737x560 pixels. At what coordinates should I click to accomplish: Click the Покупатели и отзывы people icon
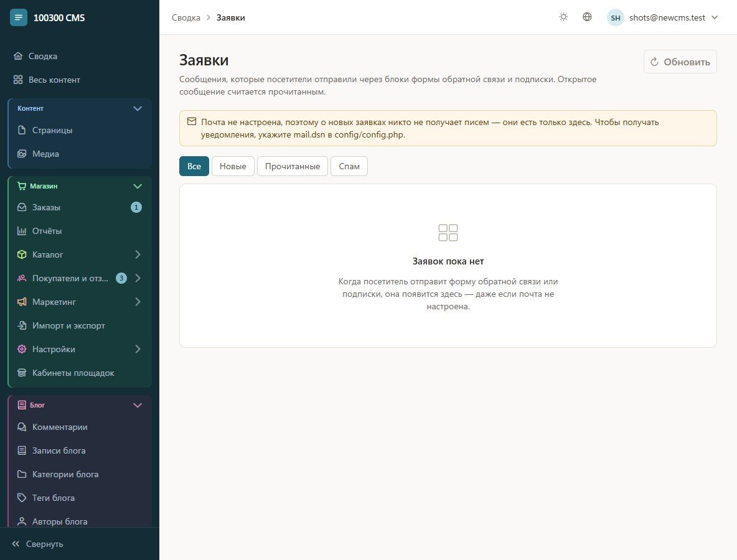(22, 278)
